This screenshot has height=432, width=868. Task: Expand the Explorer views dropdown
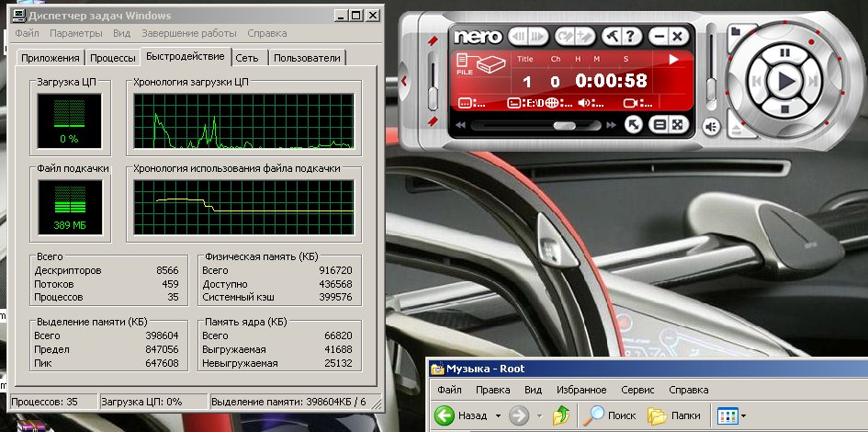(743, 415)
